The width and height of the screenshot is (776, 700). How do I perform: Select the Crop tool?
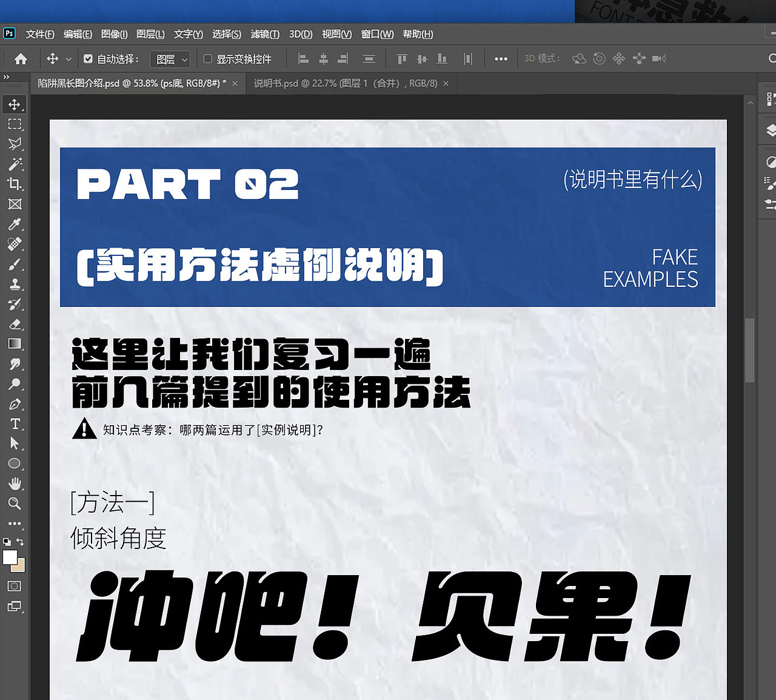[15, 184]
